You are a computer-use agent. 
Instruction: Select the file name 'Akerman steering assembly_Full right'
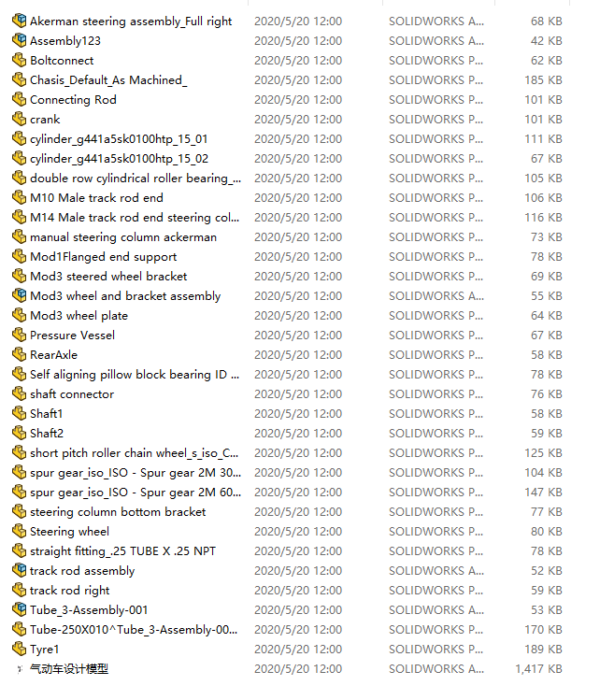(x=131, y=21)
